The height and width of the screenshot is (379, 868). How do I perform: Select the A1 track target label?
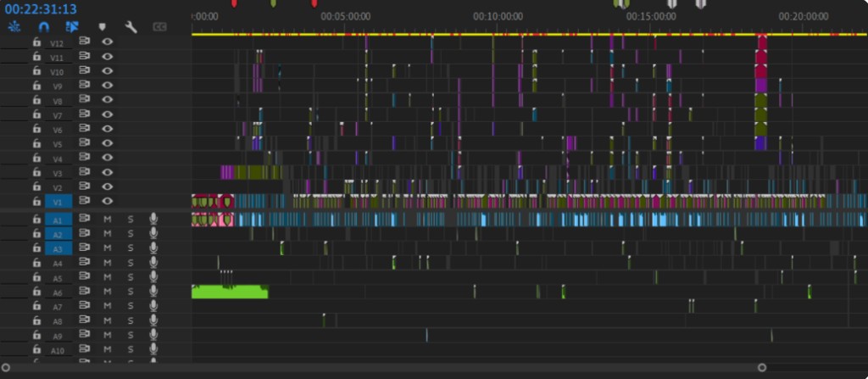[58, 220]
